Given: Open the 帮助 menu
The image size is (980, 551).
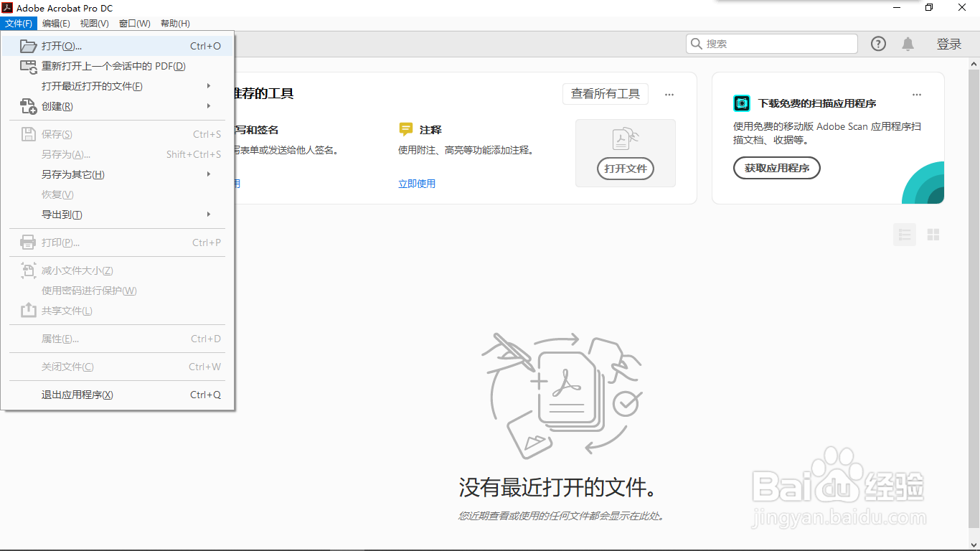Looking at the screenshot, I should click(x=174, y=23).
